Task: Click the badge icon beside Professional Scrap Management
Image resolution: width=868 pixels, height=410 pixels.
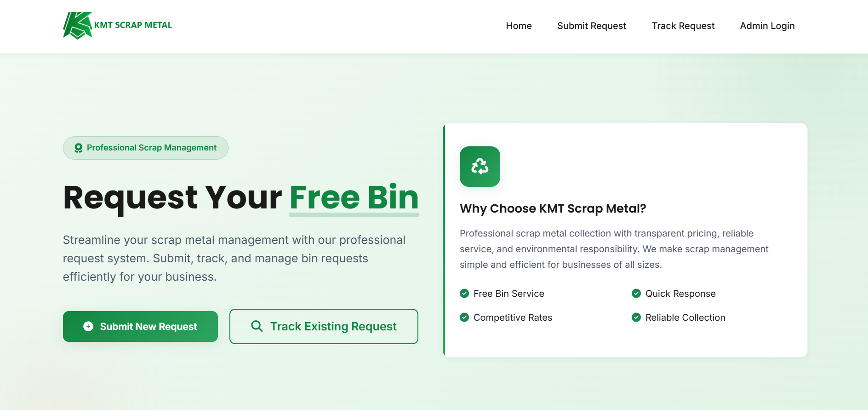Action: 78,148
